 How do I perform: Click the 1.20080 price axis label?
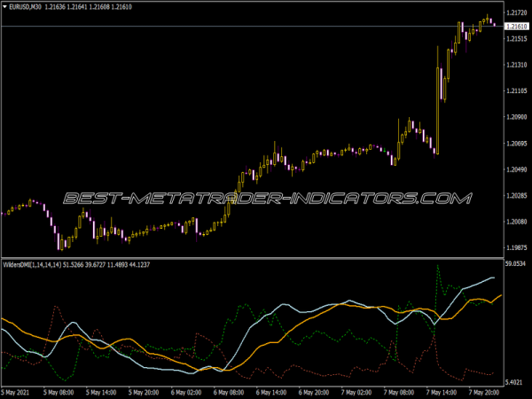coord(516,221)
